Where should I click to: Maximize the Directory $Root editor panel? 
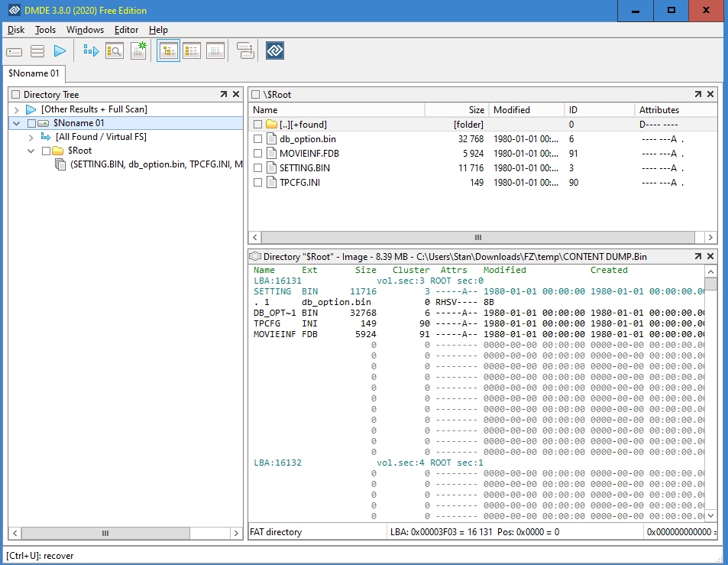click(697, 256)
